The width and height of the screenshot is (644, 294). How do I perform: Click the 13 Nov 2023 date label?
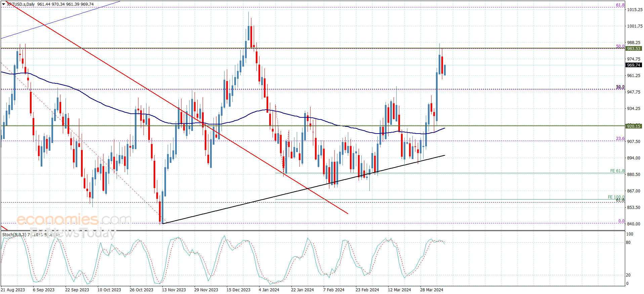point(174,290)
